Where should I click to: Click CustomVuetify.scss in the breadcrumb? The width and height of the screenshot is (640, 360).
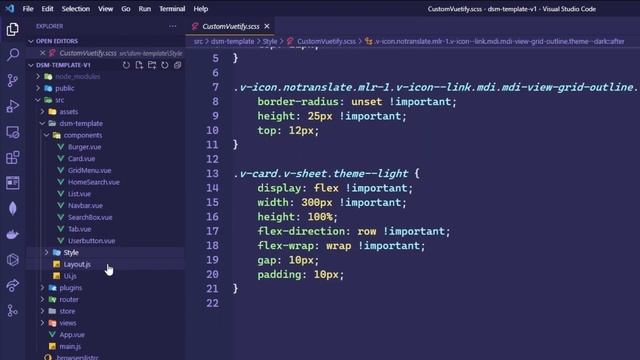[x=326, y=41]
